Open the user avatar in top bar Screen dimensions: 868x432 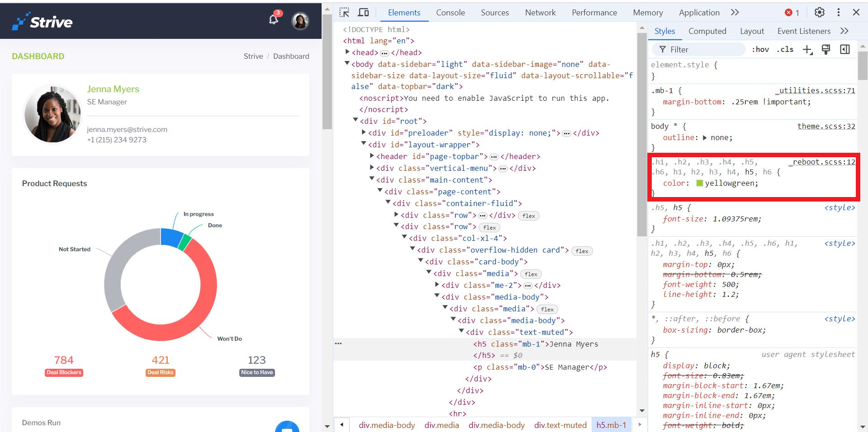[x=300, y=21]
